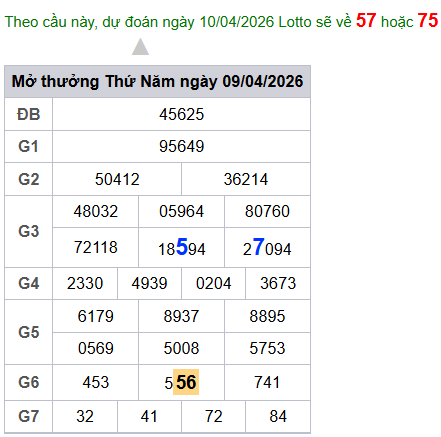The width and height of the screenshot is (441, 437).
Task: Click the G4 number 3673
Action: [x=278, y=283]
